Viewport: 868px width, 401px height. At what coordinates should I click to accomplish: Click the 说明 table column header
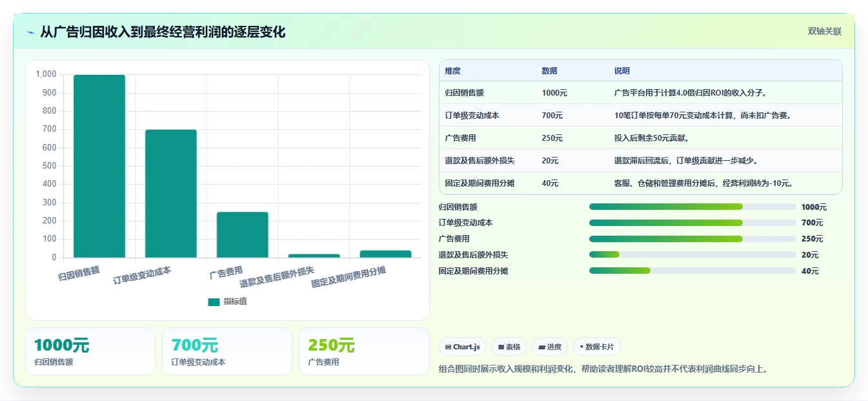coord(622,71)
